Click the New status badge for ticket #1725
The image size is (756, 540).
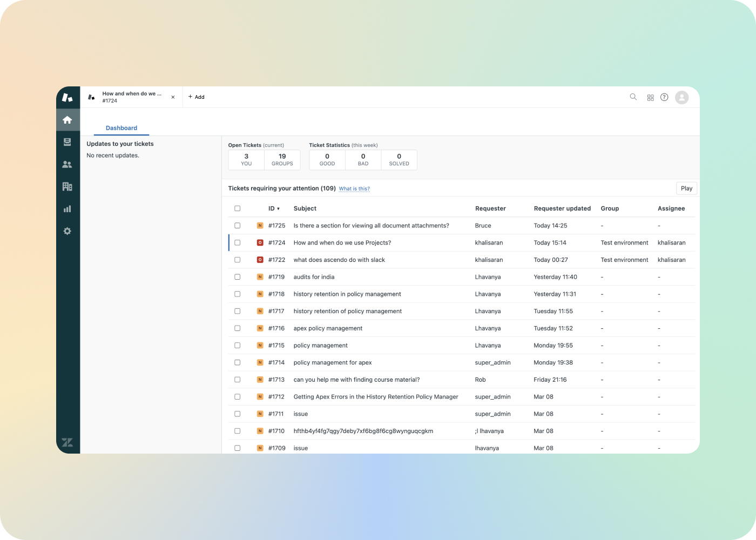tap(260, 226)
